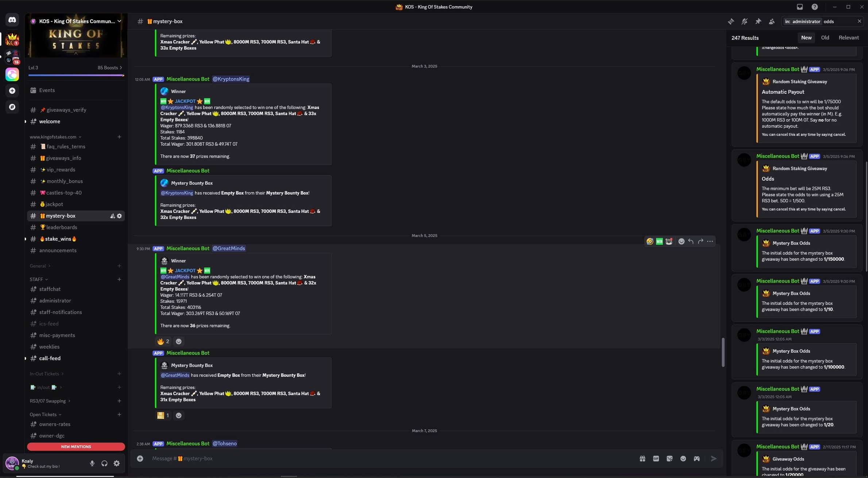The width and height of the screenshot is (868, 478).
Task: Open search result 'changed to 1/150000'
Action: (797, 248)
